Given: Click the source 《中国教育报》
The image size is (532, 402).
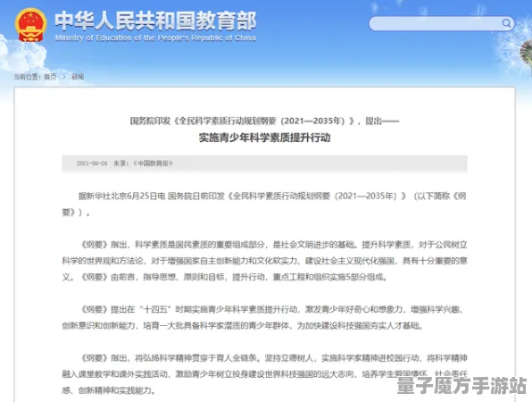Looking at the screenshot, I should (153, 163).
